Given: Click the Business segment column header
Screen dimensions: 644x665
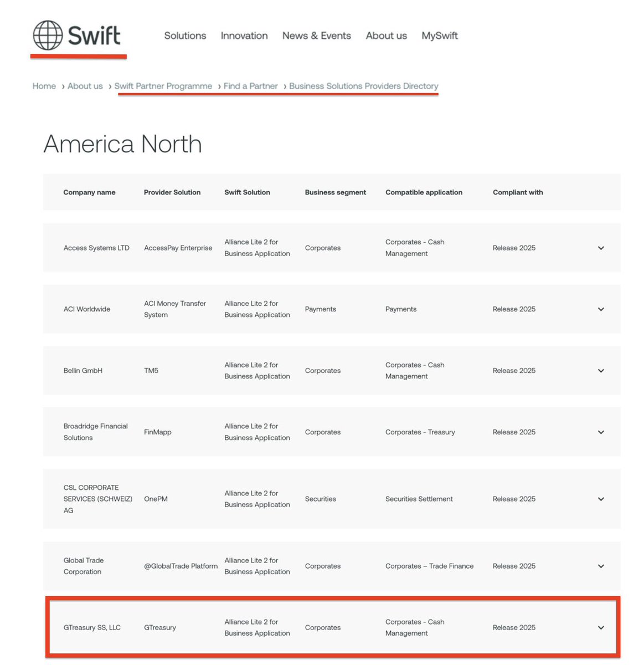Looking at the screenshot, I should click(x=336, y=192).
